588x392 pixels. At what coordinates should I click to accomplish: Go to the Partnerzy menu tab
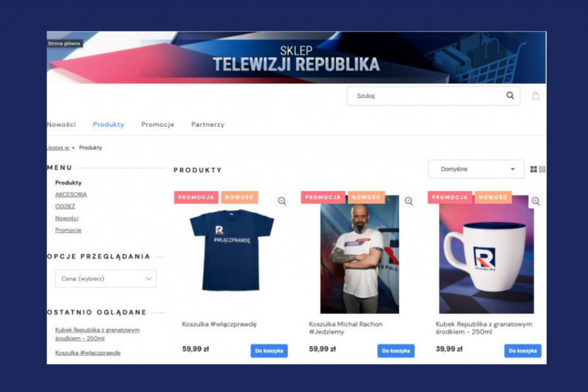click(208, 125)
